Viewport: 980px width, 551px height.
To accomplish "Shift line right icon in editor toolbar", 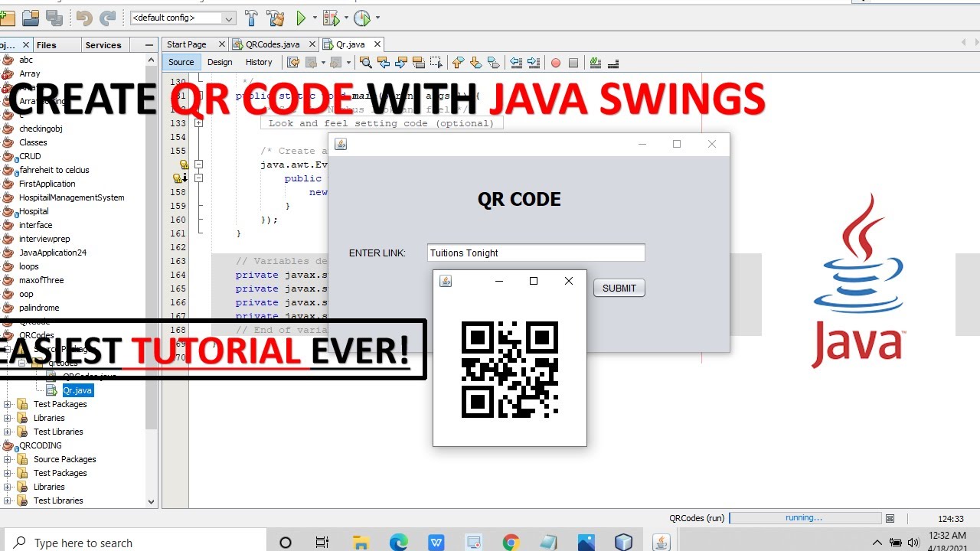I will pyautogui.click(x=534, y=63).
